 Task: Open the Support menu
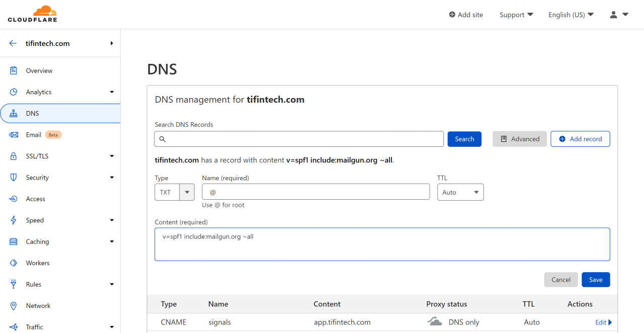click(x=516, y=15)
